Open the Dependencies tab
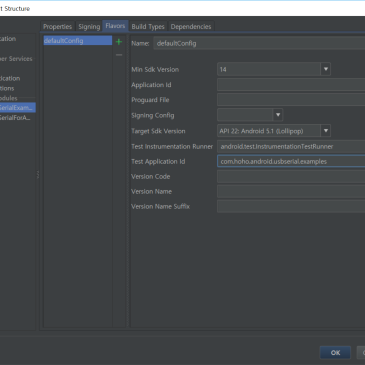 point(191,27)
